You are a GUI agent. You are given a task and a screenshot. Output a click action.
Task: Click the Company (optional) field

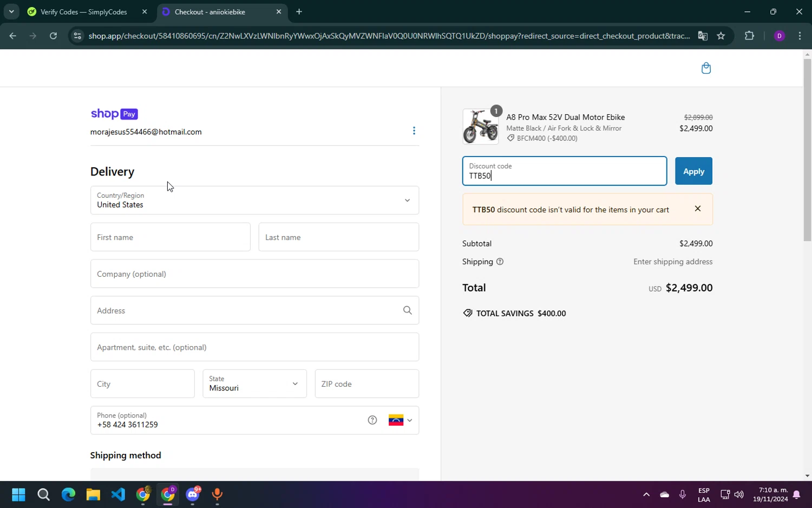pyautogui.click(x=254, y=273)
